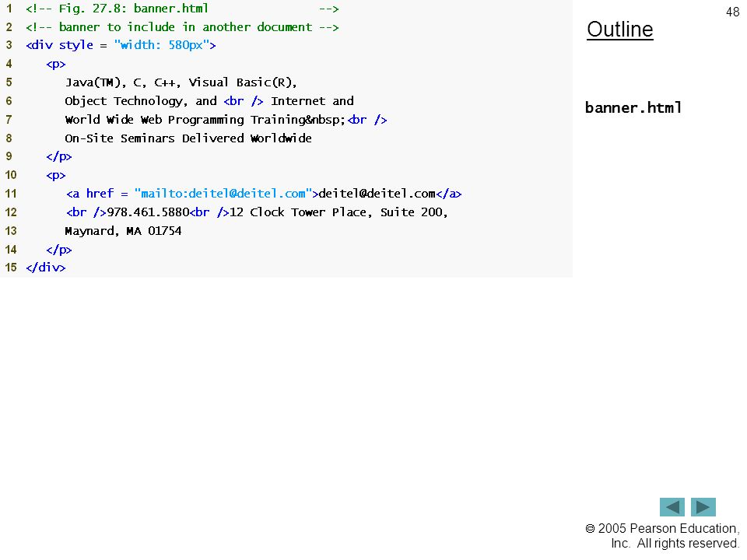Click the 'Java(TM), C, C++, Visual Basic(R),' line

[x=181, y=82]
